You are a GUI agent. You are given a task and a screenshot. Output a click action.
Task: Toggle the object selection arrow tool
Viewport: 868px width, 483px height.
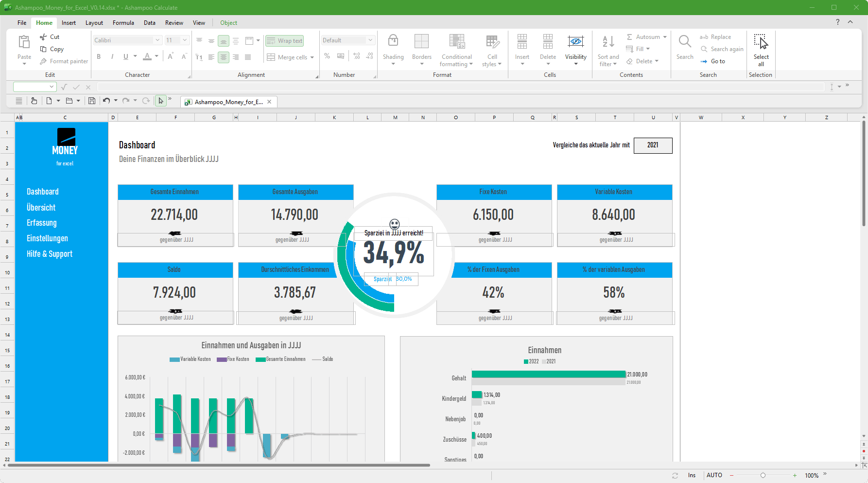click(x=160, y=101)
